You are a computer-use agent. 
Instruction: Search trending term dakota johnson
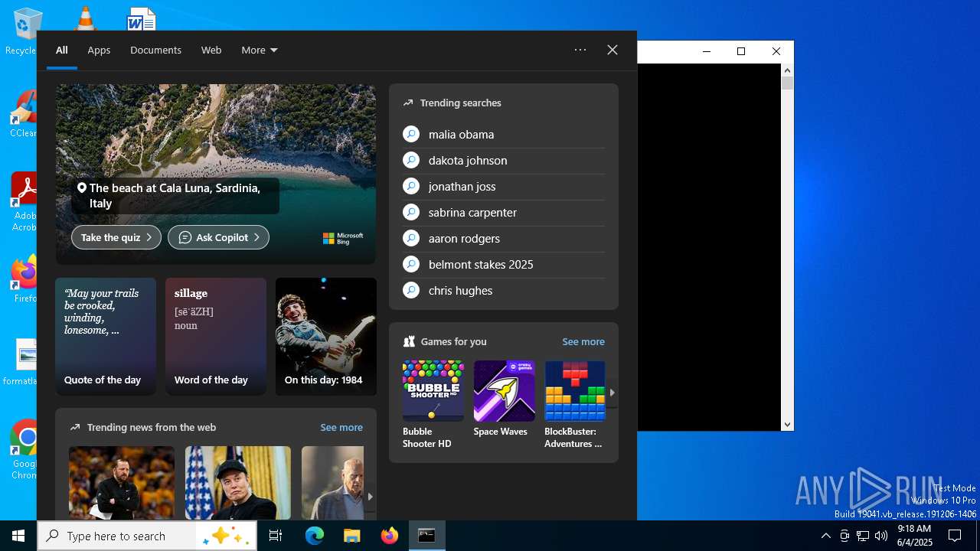(x=504, y=161)
